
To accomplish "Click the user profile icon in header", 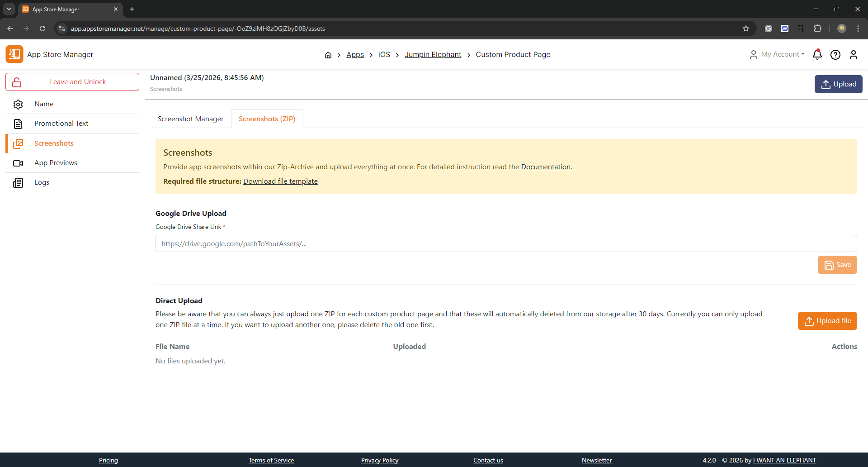I will (x=853, y=55).
